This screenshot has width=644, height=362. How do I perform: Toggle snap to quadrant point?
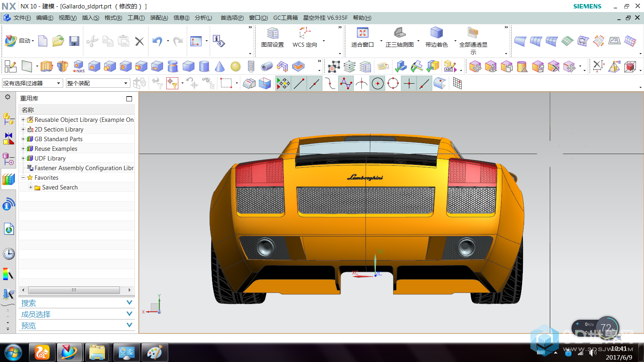coord(393,83)
